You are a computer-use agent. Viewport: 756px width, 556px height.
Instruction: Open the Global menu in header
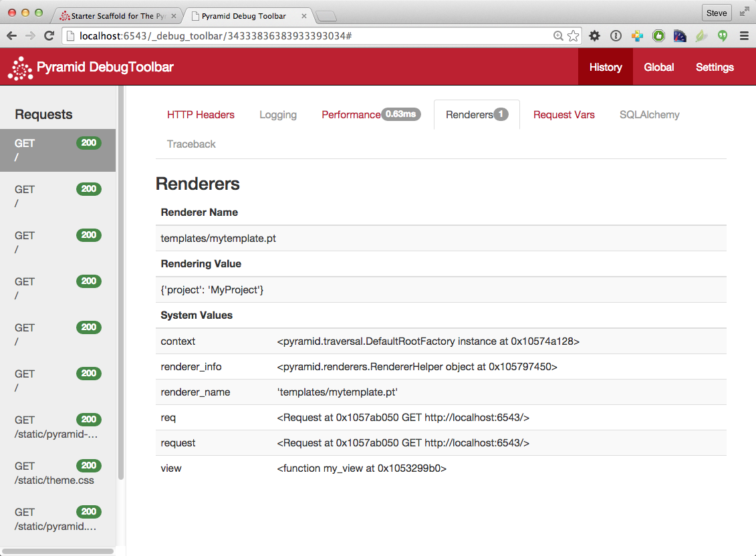click(658, 67)
